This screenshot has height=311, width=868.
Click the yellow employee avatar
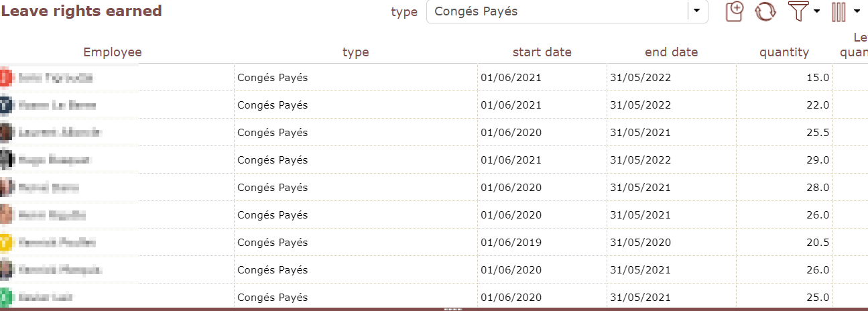click(x=5, y=242)
